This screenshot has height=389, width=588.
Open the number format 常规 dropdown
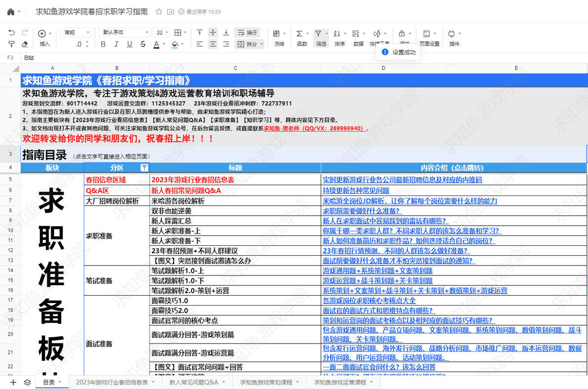(75, 32)
